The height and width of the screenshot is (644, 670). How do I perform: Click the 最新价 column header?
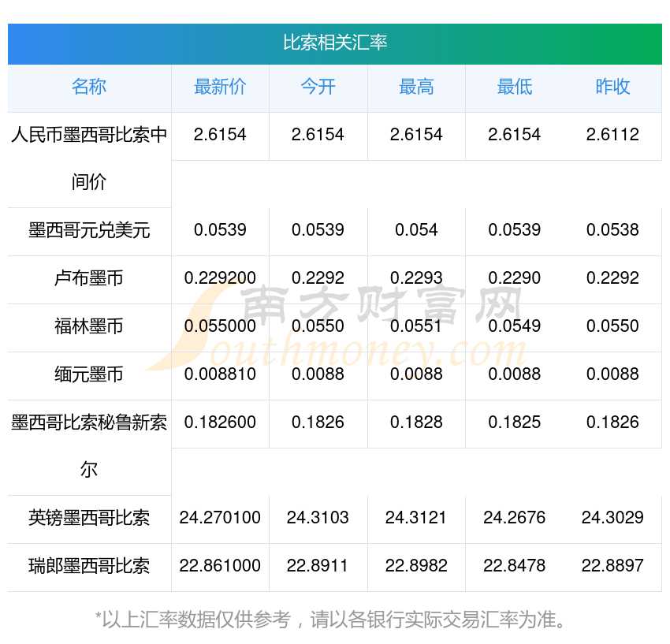(x=220, y=87)
